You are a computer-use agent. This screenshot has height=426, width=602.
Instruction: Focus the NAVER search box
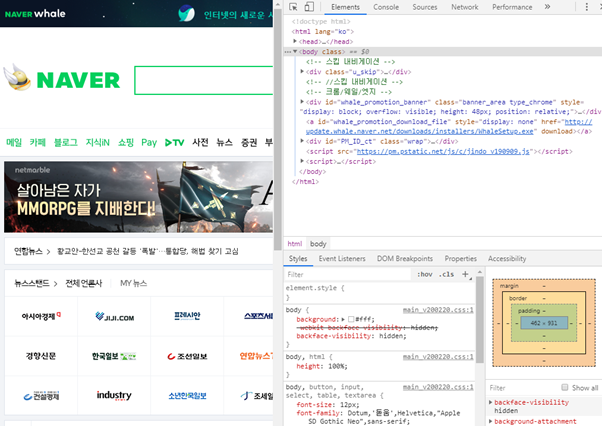204,80
